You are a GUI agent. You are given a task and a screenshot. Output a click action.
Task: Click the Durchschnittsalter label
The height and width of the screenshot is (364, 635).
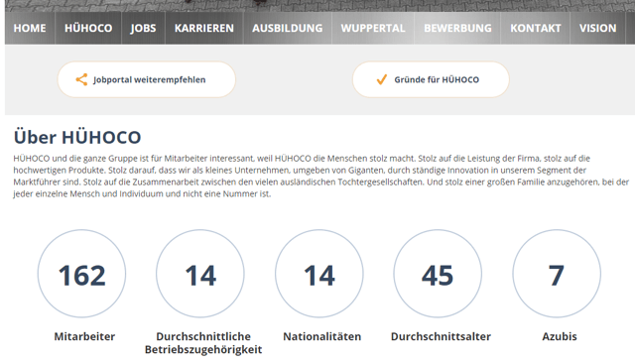coord(441,336)
